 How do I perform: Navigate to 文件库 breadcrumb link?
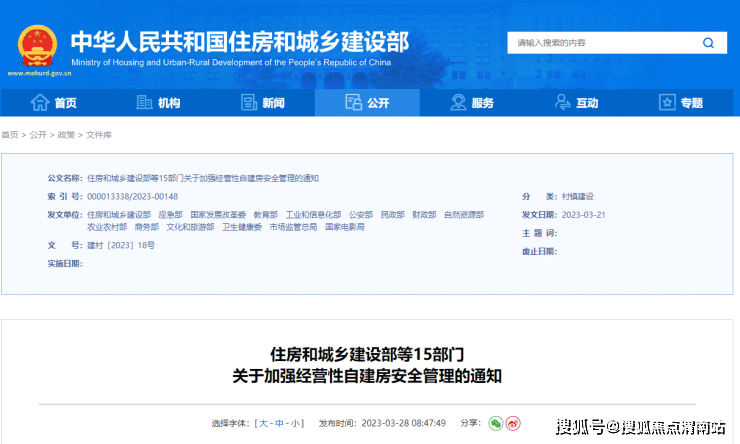[x=99, y=134]
